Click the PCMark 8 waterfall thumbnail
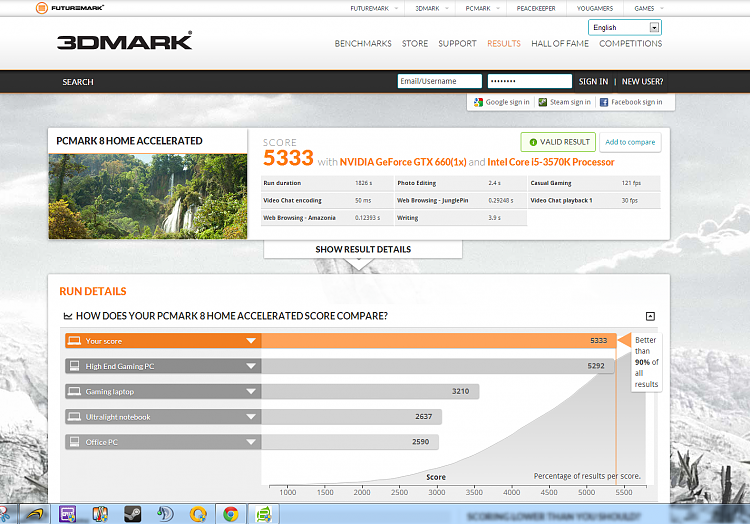Image resolution: width=750 pixels, height=524 pixels. 148,196
